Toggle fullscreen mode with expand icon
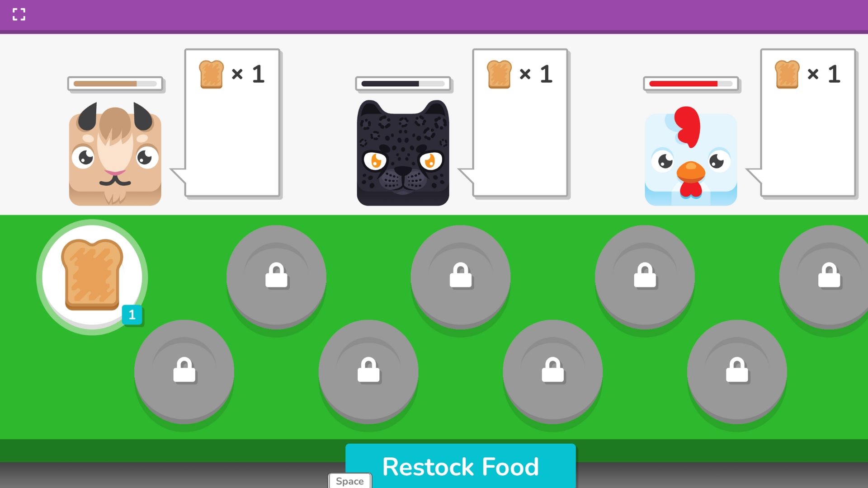The width and height of the screenshot is (868, 488). click(x=18, y=14)
